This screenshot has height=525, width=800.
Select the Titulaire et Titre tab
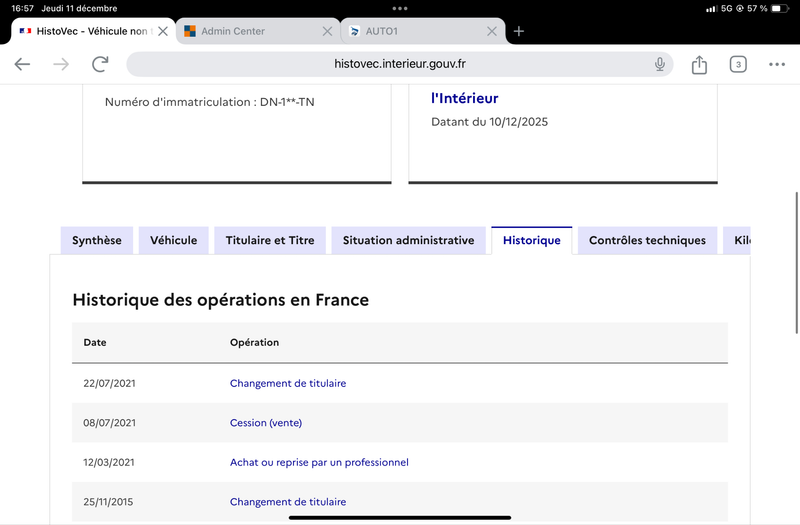(270, 241)
